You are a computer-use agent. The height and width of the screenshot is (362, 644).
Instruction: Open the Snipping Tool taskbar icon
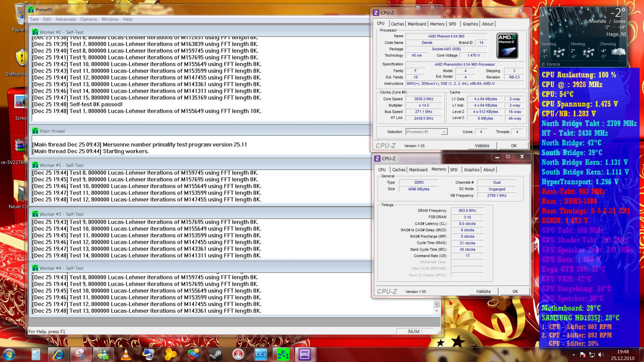click(x=81, y=354)
